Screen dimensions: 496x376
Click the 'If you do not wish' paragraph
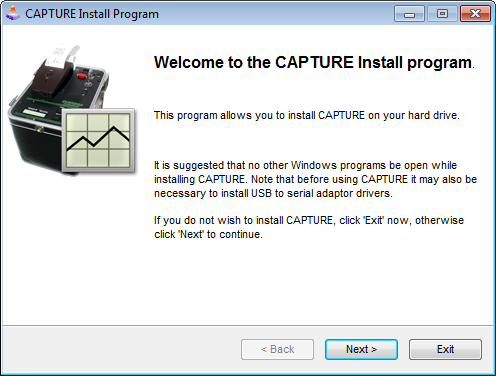coord(309,227)
